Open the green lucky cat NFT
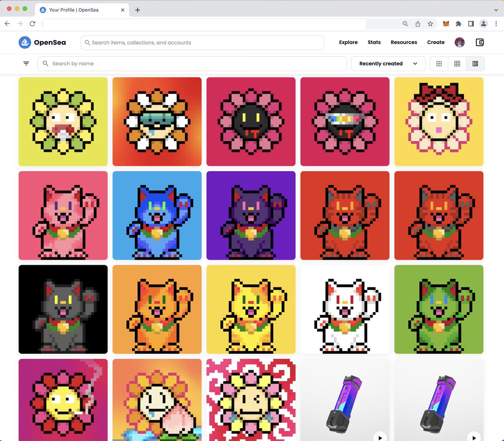Viewport: 504px width, 441px height. tap(439, 309)
